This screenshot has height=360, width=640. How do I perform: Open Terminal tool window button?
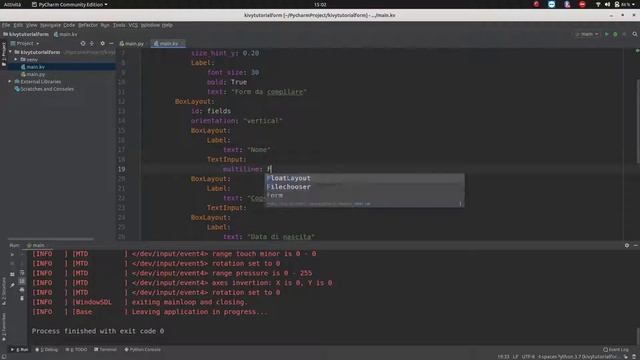click(105, 350)
